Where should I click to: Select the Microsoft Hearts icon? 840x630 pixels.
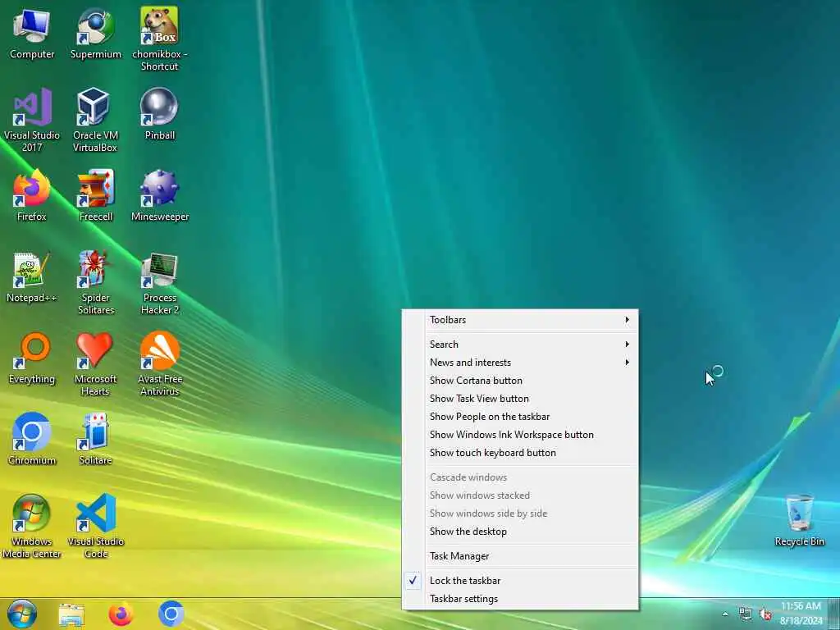point(95,363)
